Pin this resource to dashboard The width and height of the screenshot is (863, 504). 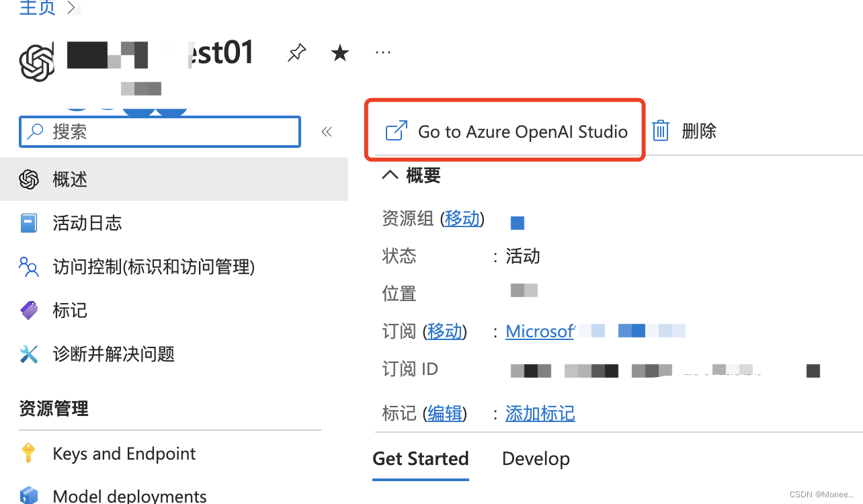click(x=296, y=52)
